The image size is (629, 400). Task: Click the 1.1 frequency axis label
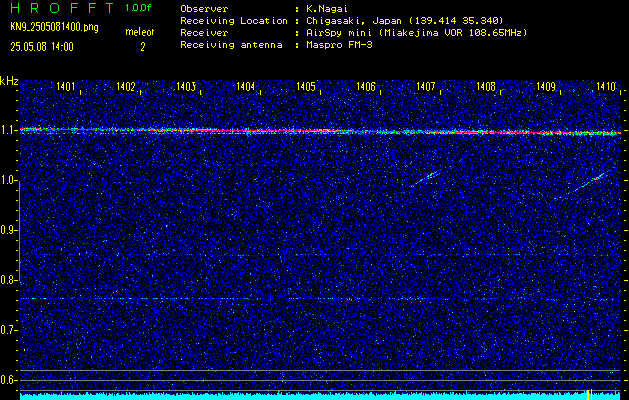(7, 130)
